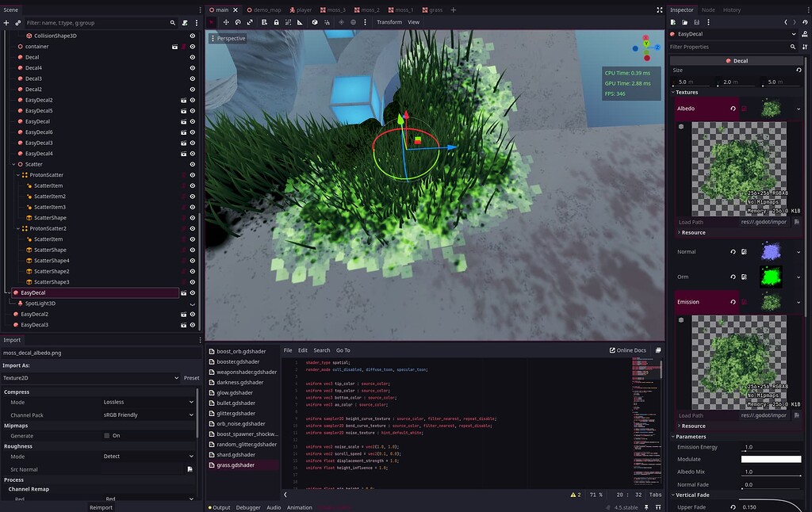Enable the Mipmaps Generate checkbox
This screenshot has height=512, width=812.
tap(107, 435)
